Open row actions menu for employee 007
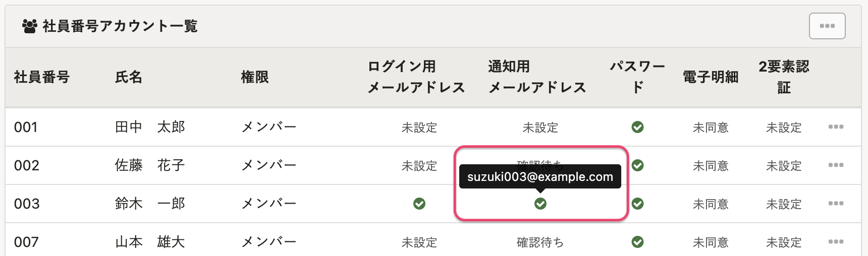Image resolution: width=868 pixels, height=256 pixels. point(836,242)
